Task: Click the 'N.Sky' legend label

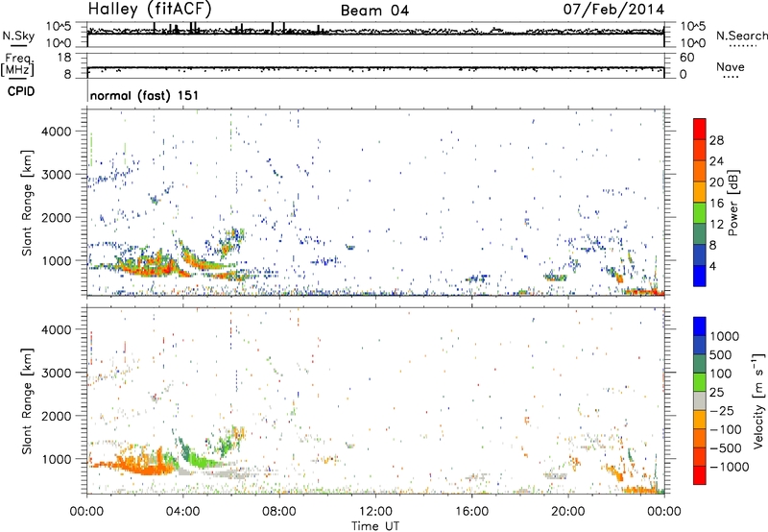Action: (x=18, y=36)
